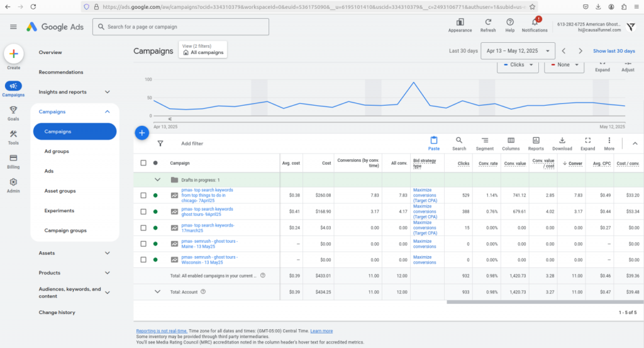
Task: Open the Notifications bell
Action: click(534, 24)
